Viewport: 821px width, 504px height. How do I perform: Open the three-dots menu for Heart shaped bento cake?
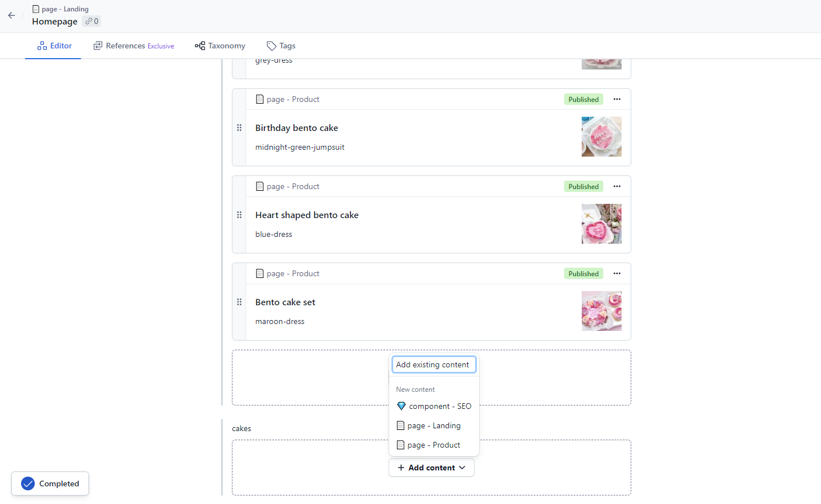pyautogui.click(x=617, y=186)
